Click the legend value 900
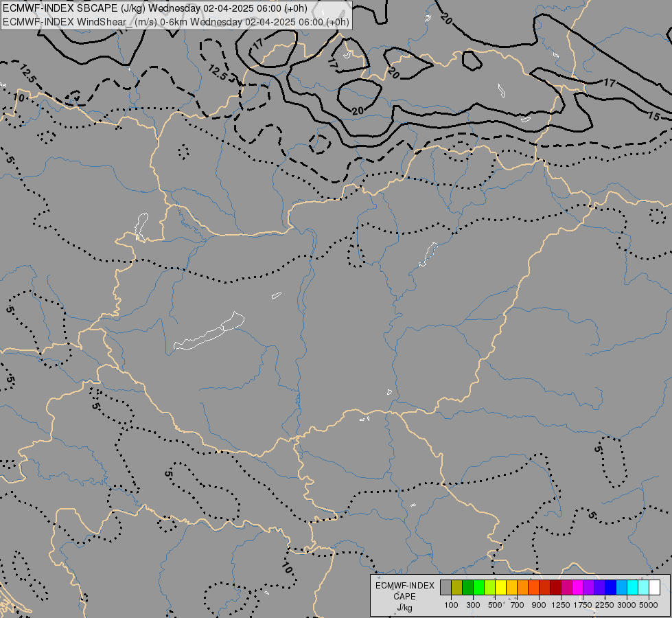 coord(539,605)
